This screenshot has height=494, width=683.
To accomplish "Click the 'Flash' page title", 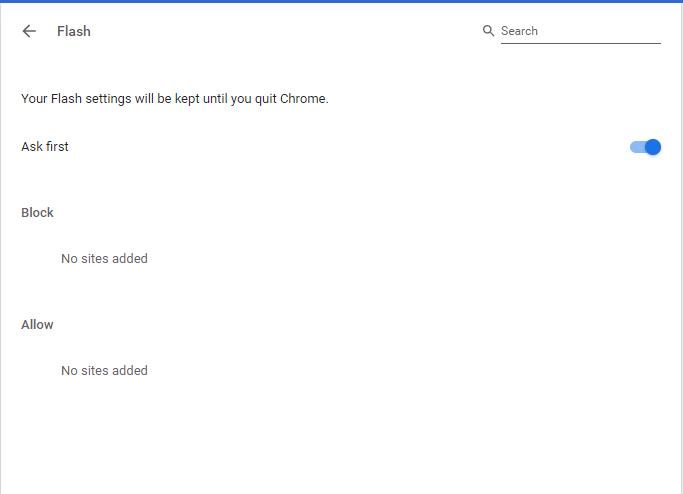I will coord(74,31).
